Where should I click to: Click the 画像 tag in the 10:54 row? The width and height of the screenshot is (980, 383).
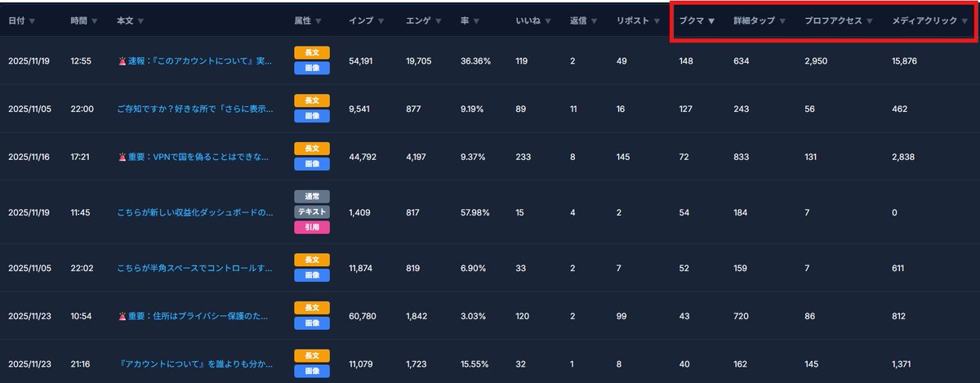(x=312, y=323)
